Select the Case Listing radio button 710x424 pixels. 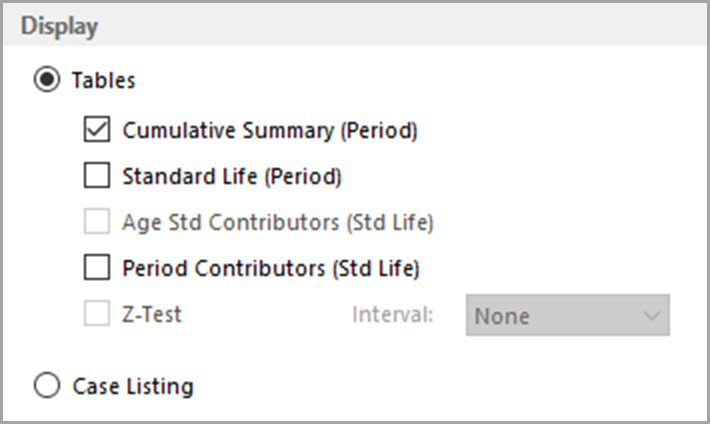point(47,385)
